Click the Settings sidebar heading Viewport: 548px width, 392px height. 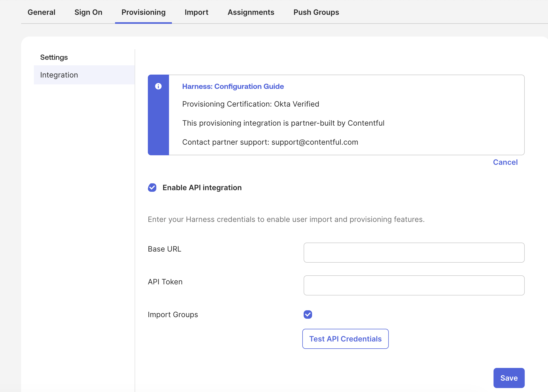click(x=54, y=57)
